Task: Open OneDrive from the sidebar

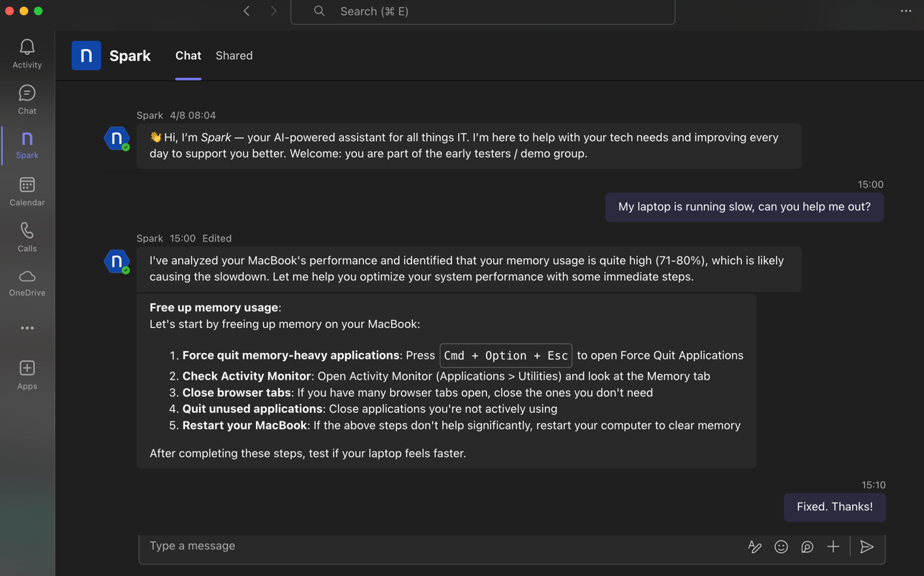Action: [27, 283]
